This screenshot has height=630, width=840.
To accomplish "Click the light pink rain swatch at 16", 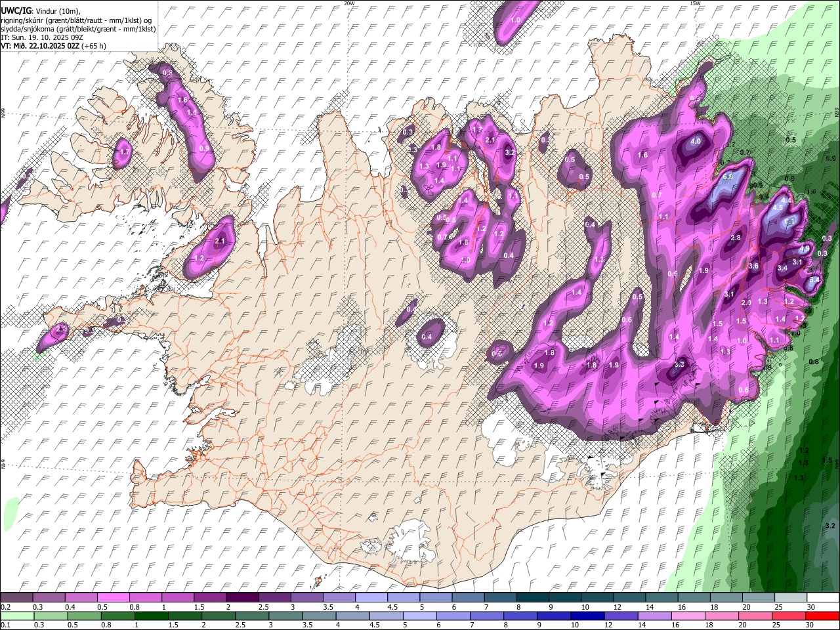I will [687, 616].
